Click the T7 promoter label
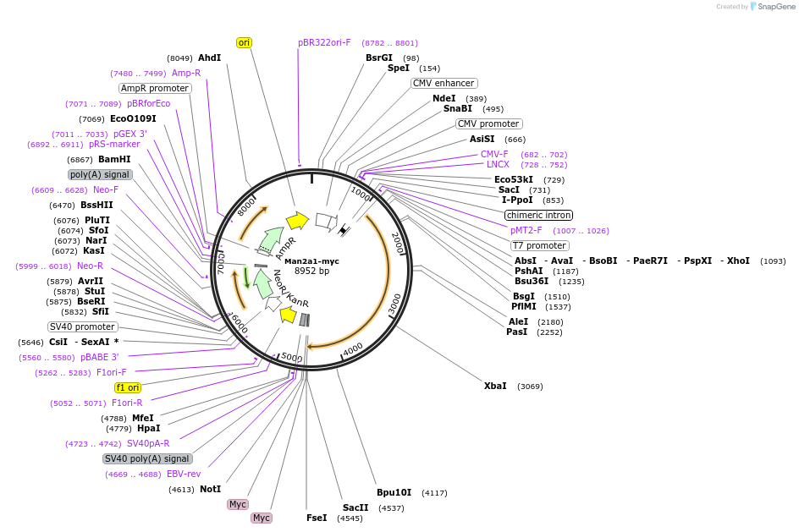This screenshot has width=799, height=532. (x=540, y=245)
